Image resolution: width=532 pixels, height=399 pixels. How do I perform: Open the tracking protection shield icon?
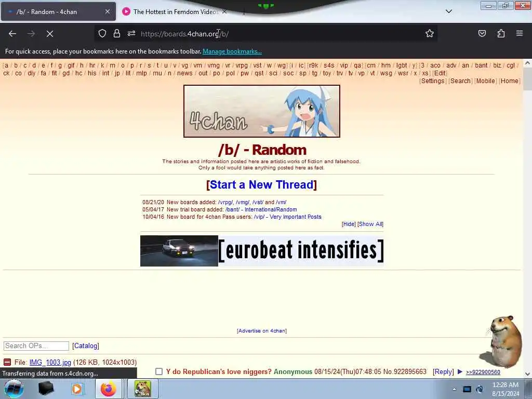(102, 33)
